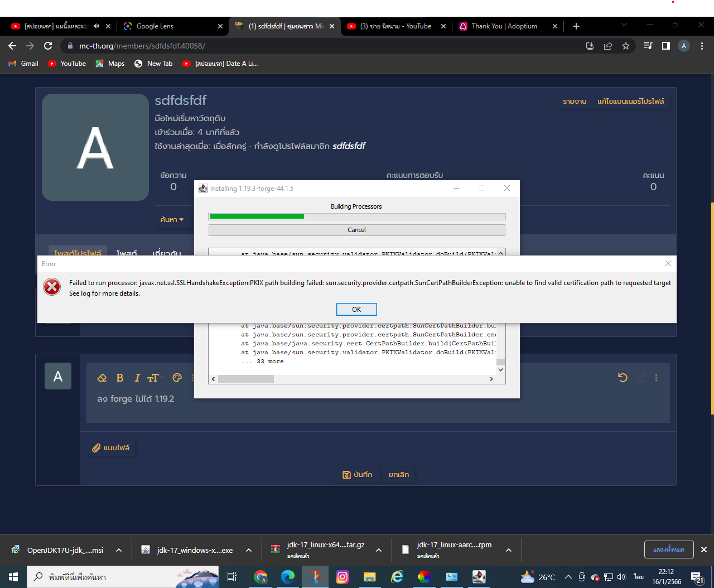This screenshot has width=714, height=588.
Task: Click the Windows taskbar search box
Action: click(123, 577)
